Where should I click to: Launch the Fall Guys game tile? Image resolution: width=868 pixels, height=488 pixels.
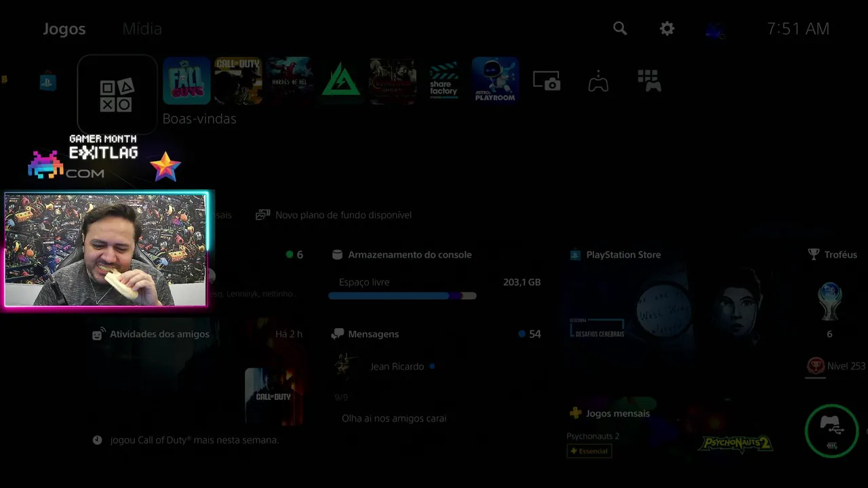pos(186,81)
